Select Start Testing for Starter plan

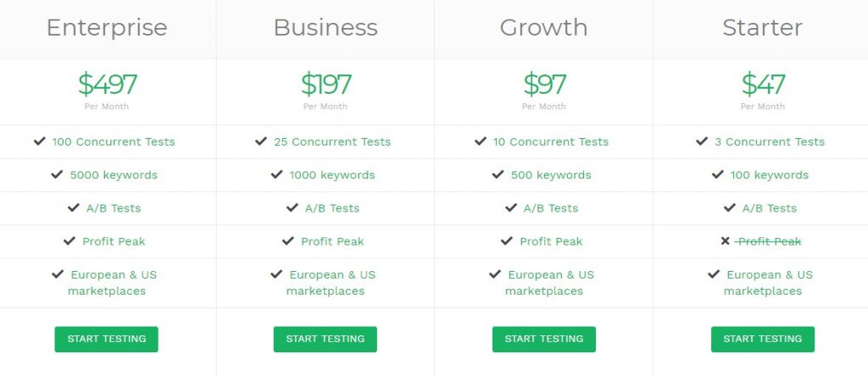tap(763, 339)
